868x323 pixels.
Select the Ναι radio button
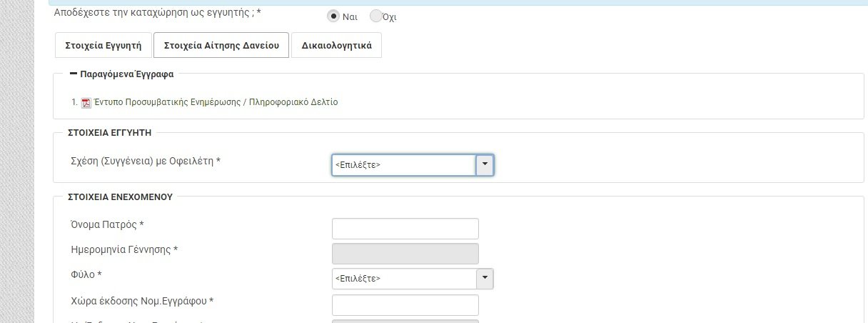point(333,16)
